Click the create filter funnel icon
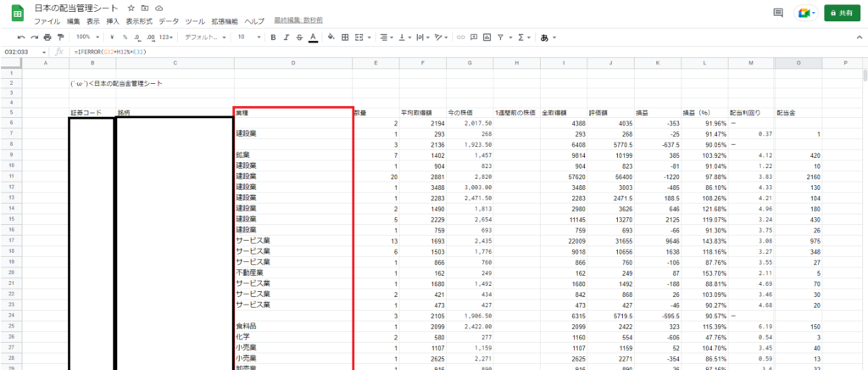 501,37
